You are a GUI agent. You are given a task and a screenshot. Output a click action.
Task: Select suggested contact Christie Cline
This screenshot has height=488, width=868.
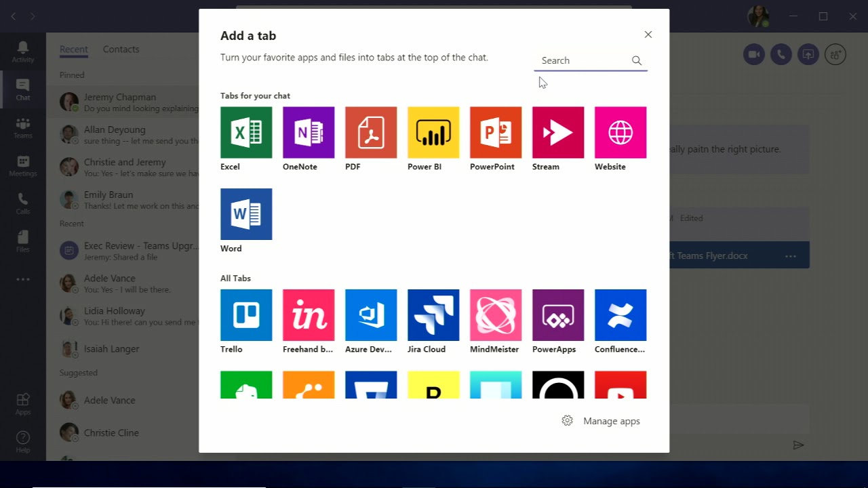(123, 432)
